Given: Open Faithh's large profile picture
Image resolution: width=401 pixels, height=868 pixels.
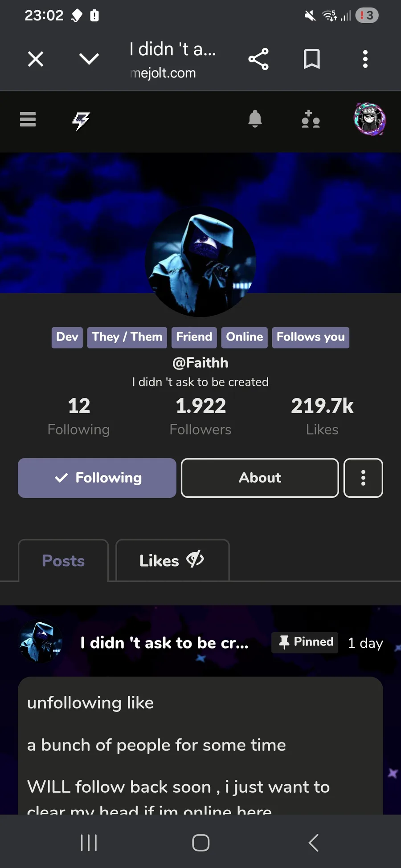Looking at the screenshot, I should pos(200,262).
